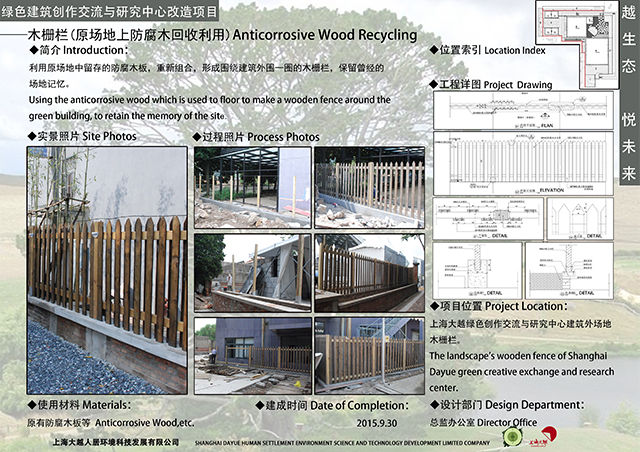Image resolution: width=640 pixels, height=452 pixels.
Task: Open process photo of posts on brick wall
Action: pos(253,273)
